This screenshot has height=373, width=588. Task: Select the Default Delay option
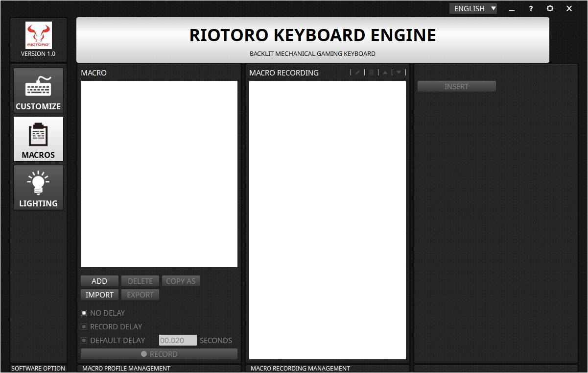84,340
